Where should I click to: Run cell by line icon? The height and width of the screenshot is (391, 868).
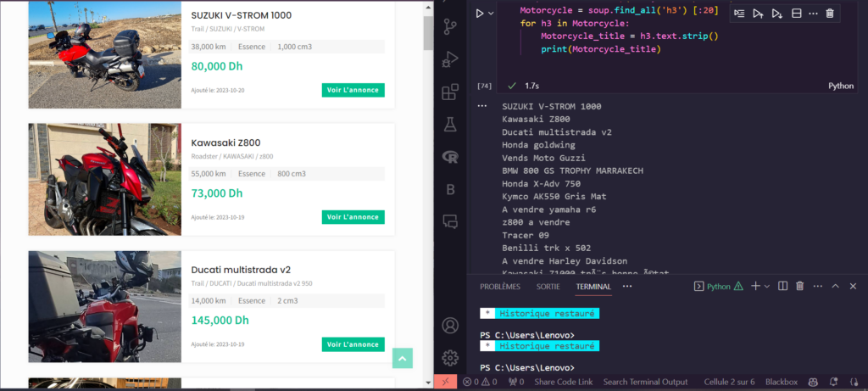point(739,14)
